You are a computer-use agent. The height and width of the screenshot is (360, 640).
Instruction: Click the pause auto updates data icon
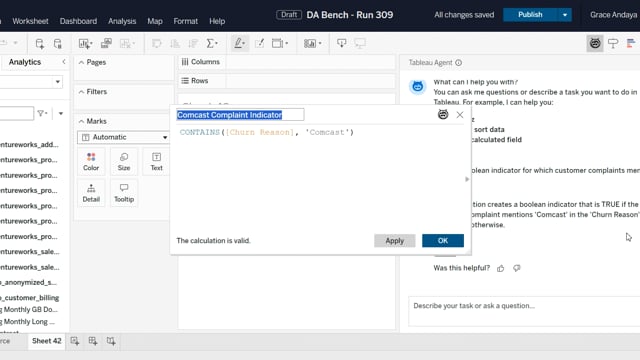pyautogui.click(x=58, y=43)
